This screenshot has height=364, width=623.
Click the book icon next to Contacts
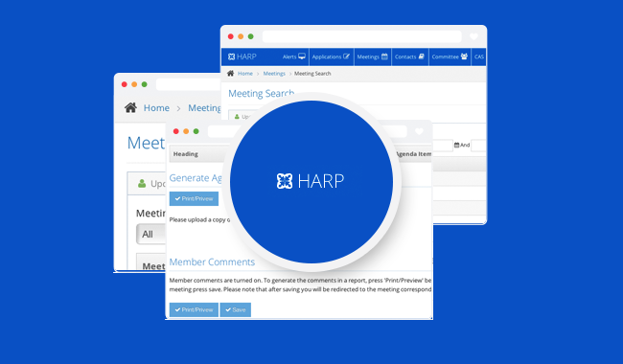[421, 57]
